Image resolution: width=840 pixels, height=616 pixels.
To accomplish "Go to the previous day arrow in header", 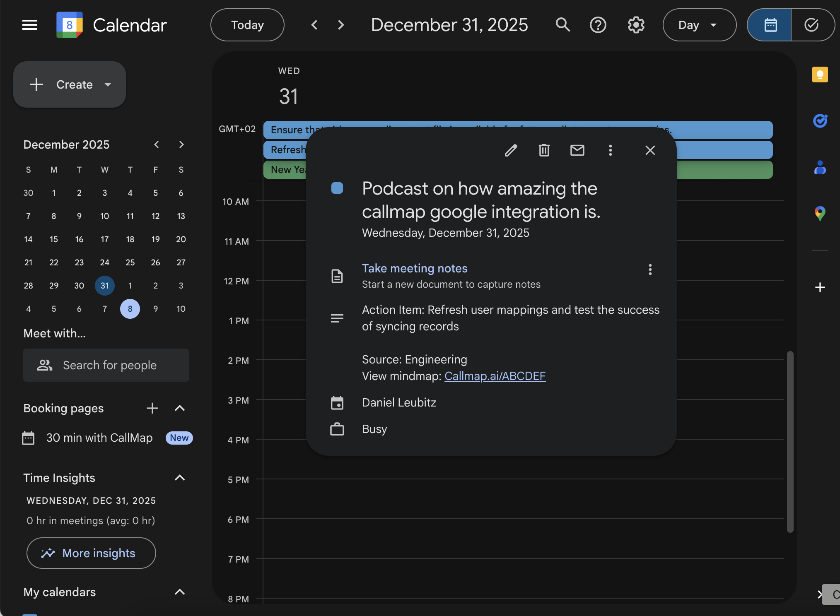I will coord(314,25).
